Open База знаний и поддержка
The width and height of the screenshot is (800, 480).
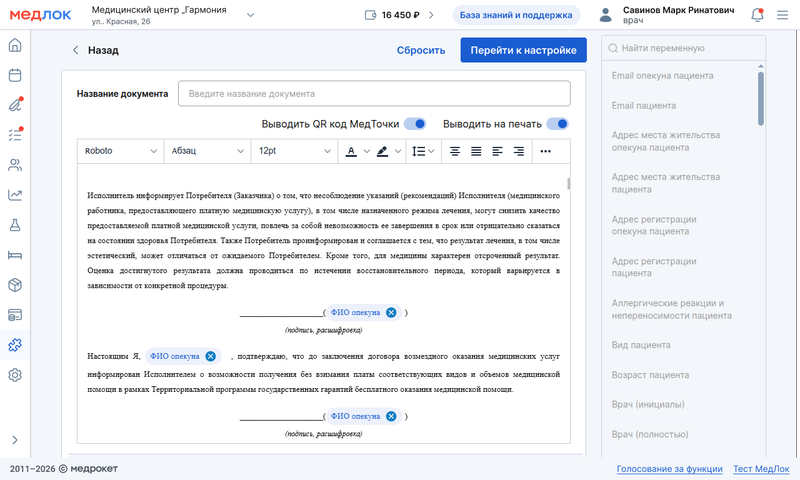[516, 15]
